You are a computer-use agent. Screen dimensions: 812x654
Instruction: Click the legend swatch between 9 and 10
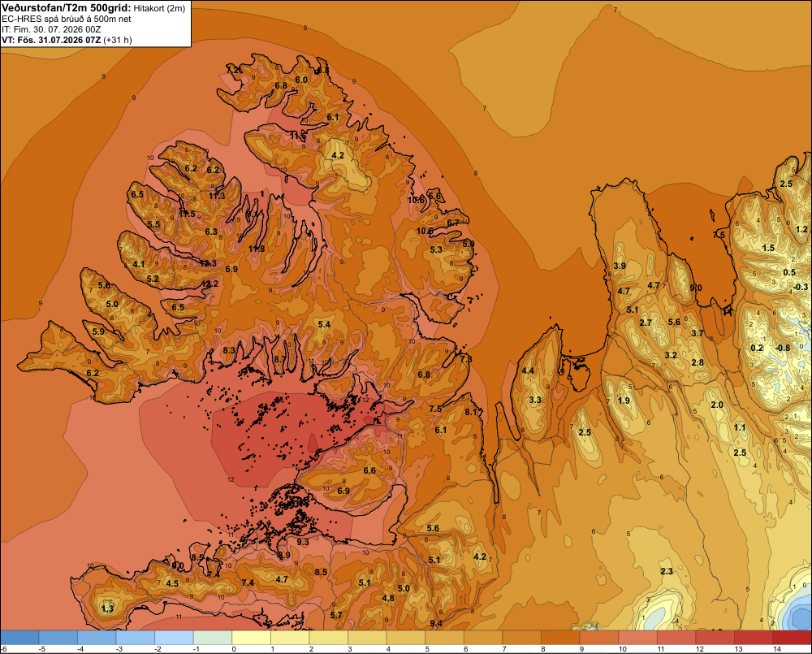598,637
